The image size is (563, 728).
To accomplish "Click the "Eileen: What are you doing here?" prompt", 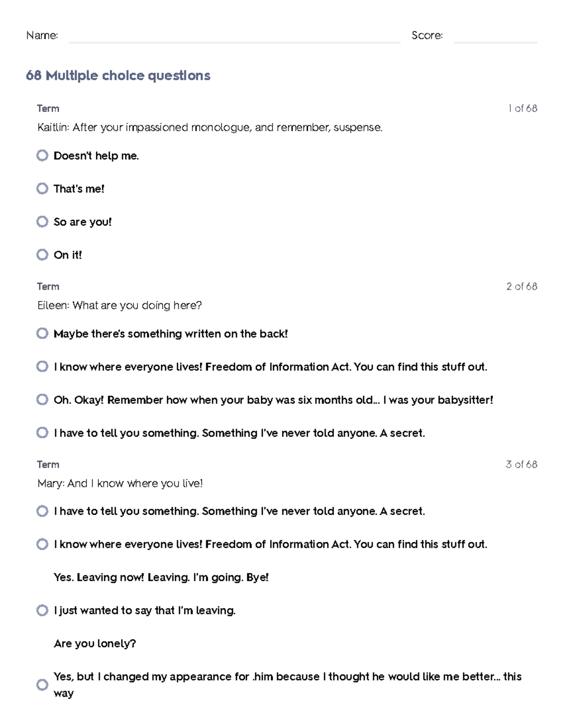I will pyautogui.click(x=120, y=306).
